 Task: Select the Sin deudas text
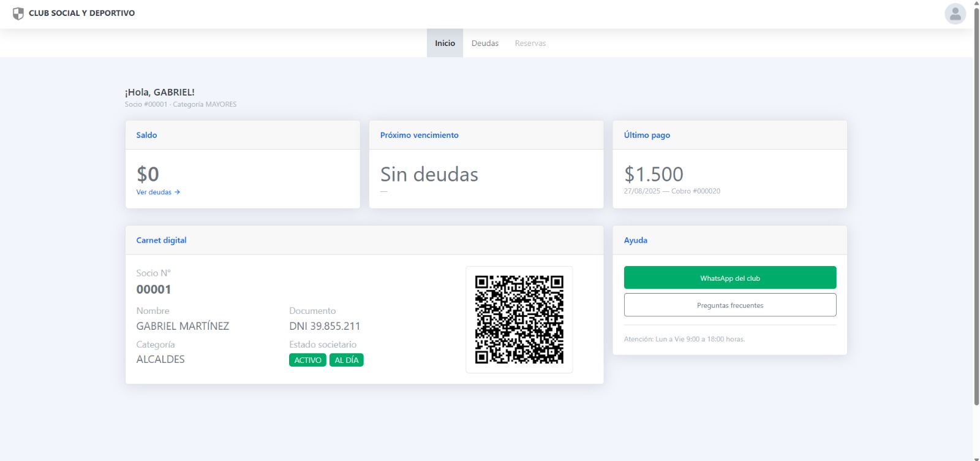429,175
